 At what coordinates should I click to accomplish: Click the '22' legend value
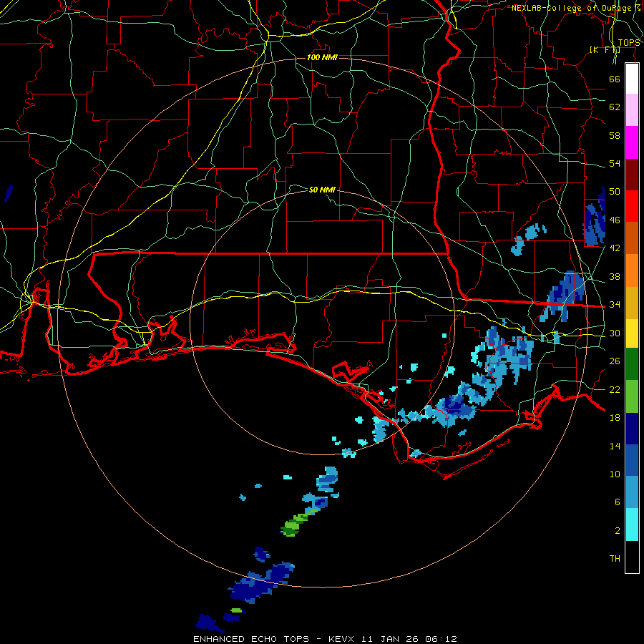pos(615,390)
